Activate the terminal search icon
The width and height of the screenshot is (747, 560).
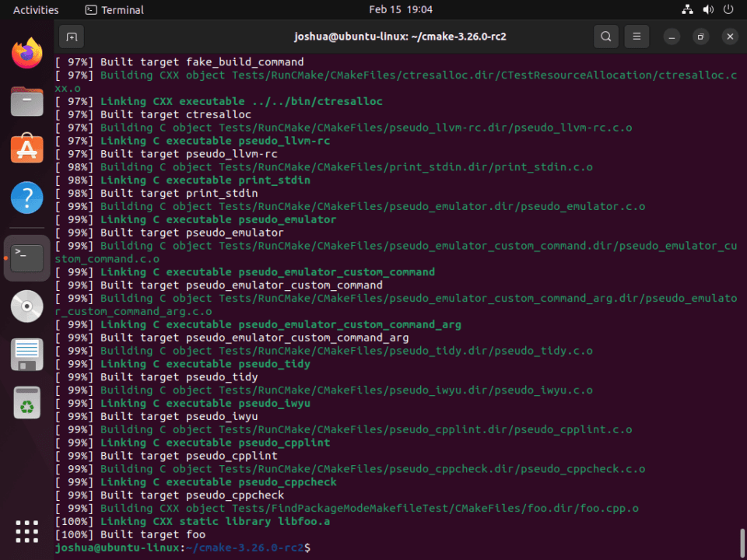[x=605, y=37]
